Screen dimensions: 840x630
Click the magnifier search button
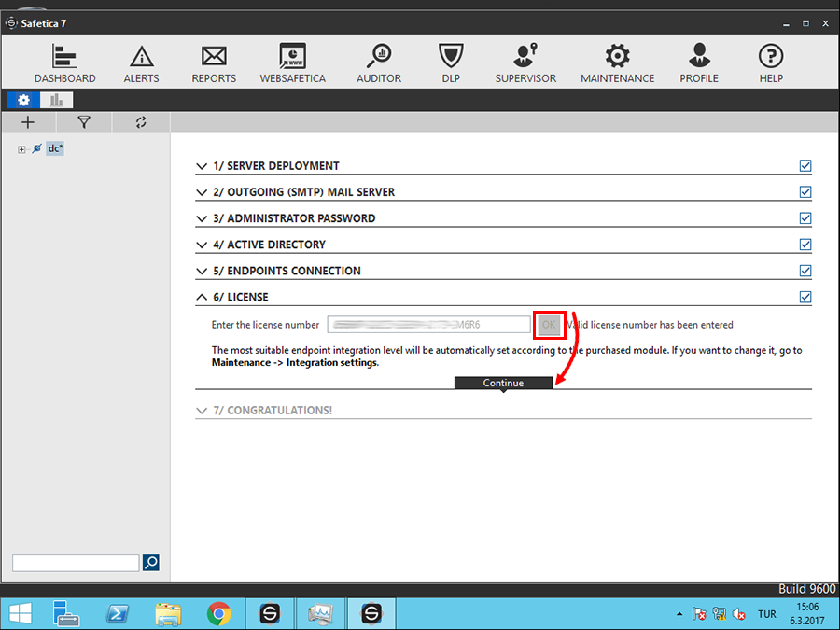point(151,563)
